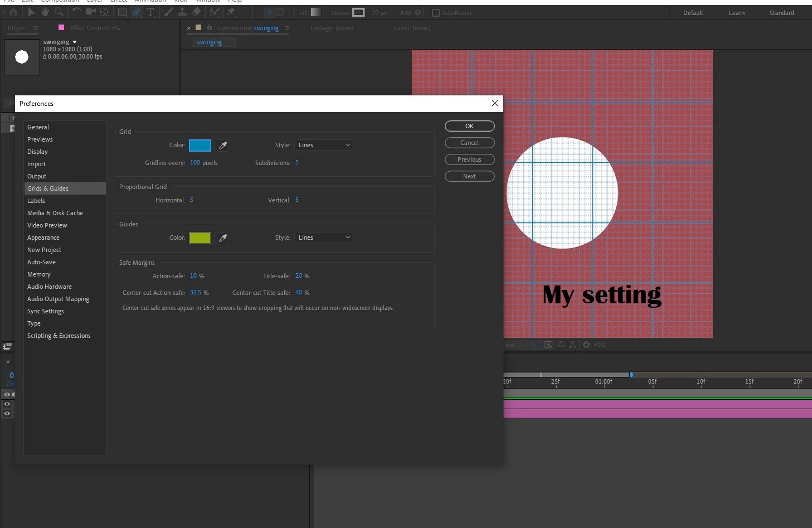
Task: Toggle visibility eye of the bottom timeline layer
Action: coord(7,413)
